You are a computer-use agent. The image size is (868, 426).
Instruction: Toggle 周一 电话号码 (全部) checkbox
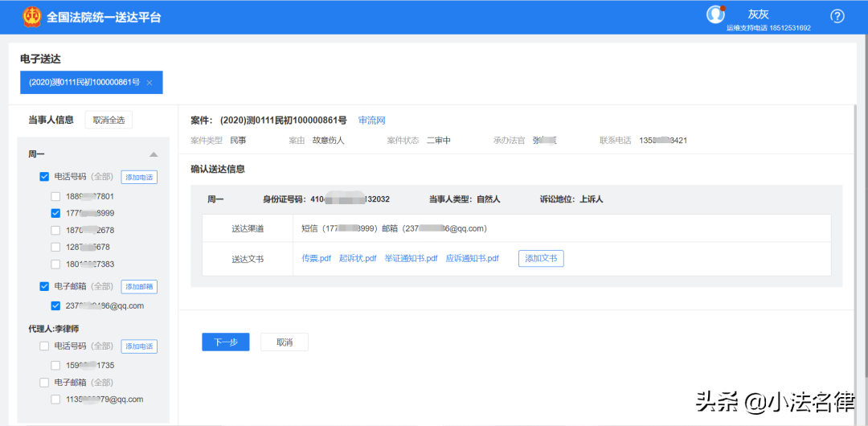[x=44, y=178]
